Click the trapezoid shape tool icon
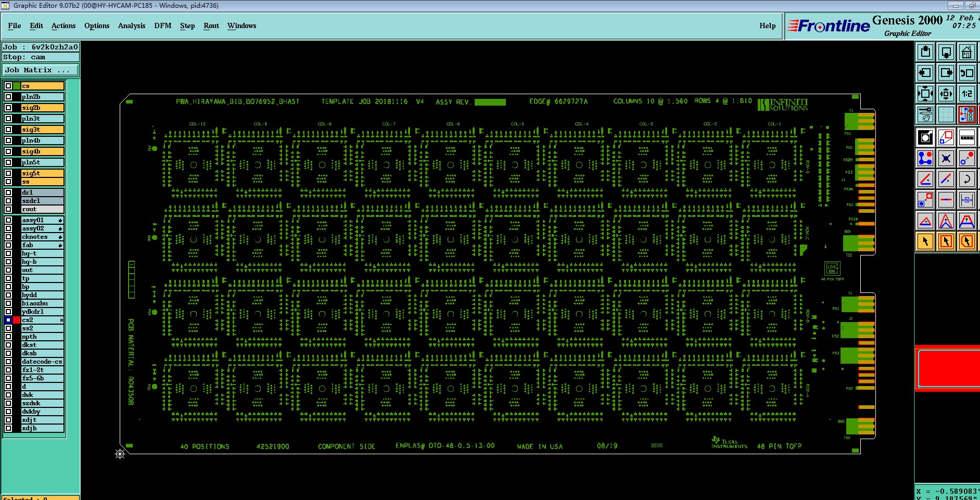Image resolution: width=980 pixels, height=500 pixels. click(967, 221)
